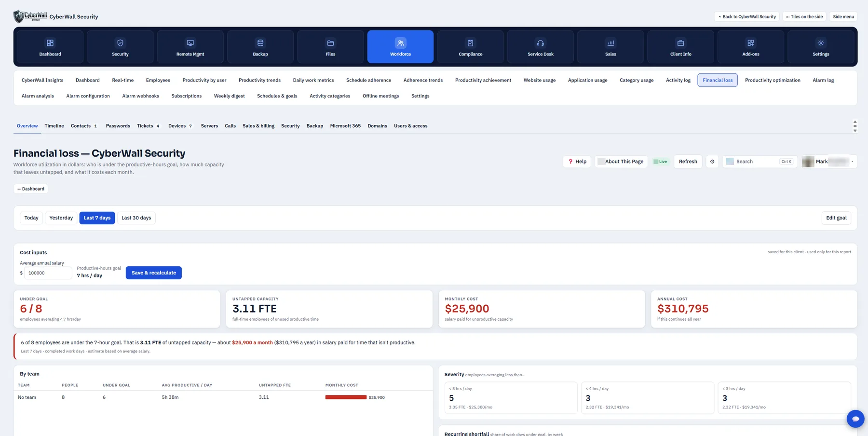The image size is (868, 436).
Task: Open the Files folder tile
Action: (x=330, y=47)
